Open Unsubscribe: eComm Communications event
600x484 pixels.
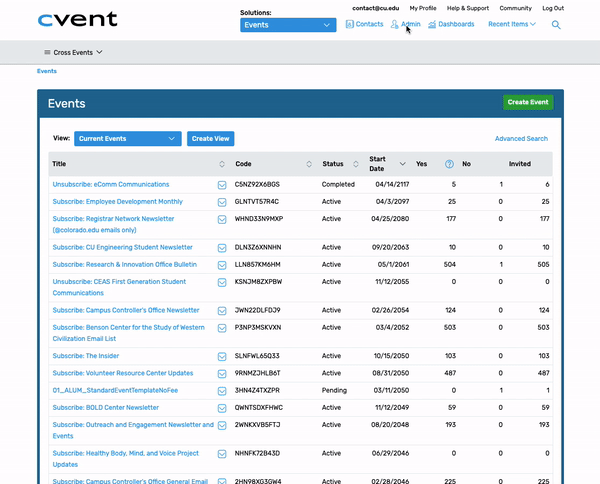(x=111, y=184)
